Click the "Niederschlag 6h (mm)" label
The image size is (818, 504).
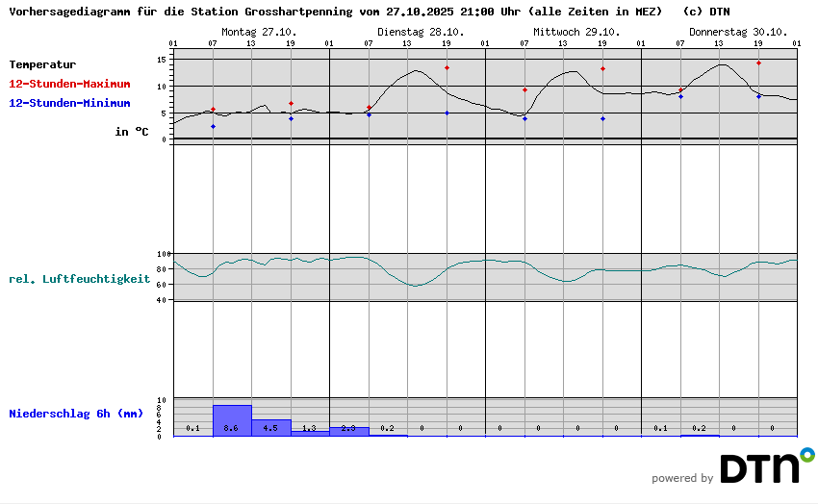click(75, 414)
